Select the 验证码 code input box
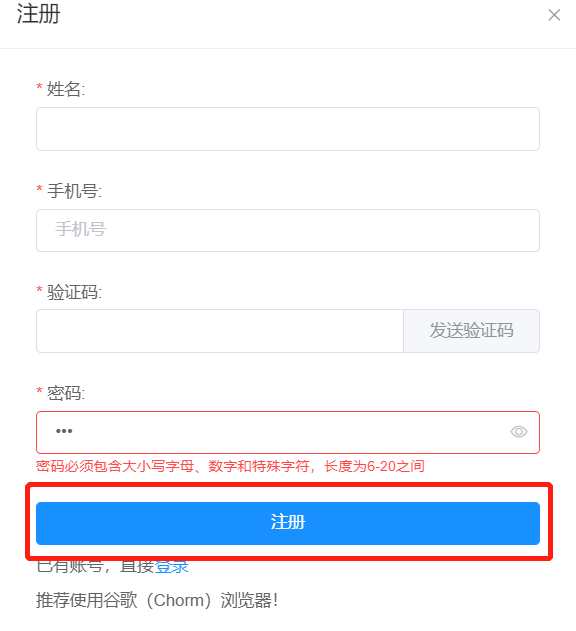The width and height of the screenshot is (576, 631). point(220,331)
